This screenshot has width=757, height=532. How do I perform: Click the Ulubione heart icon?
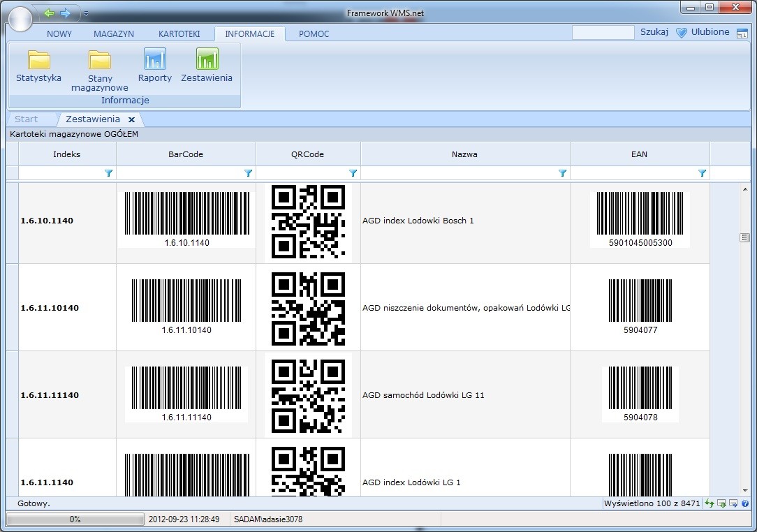point(681,33)
